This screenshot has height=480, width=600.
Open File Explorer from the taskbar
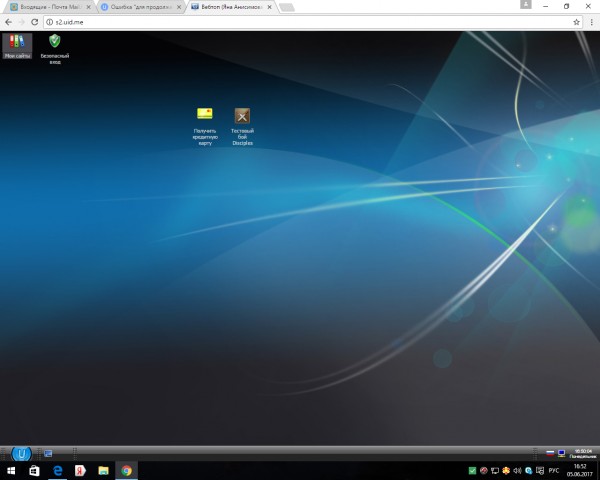[103, 470]
